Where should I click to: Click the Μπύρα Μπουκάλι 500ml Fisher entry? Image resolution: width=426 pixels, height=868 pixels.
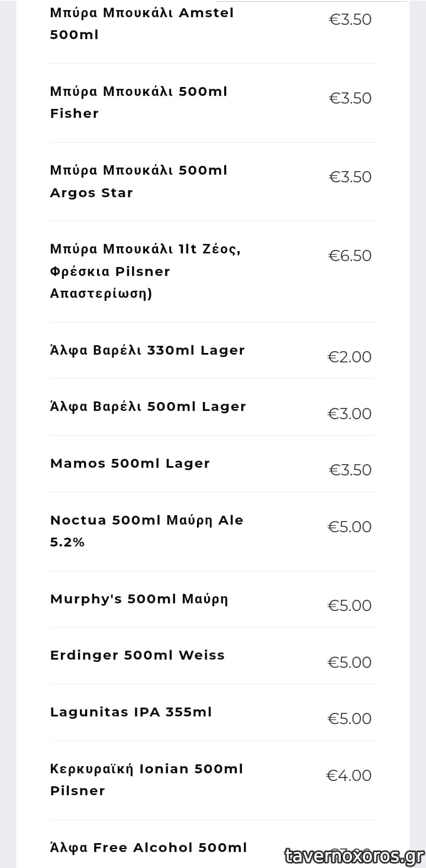[x=138, y=102]
